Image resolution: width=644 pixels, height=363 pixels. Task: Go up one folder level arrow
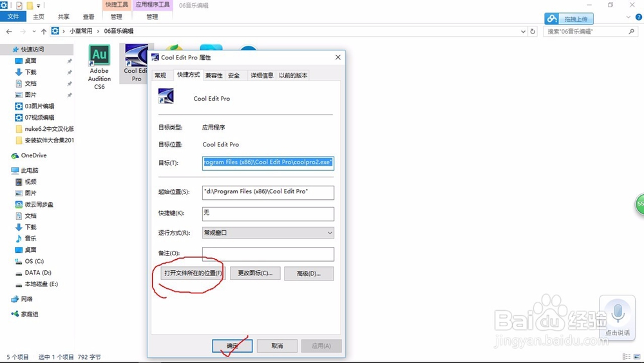[44, 31]
